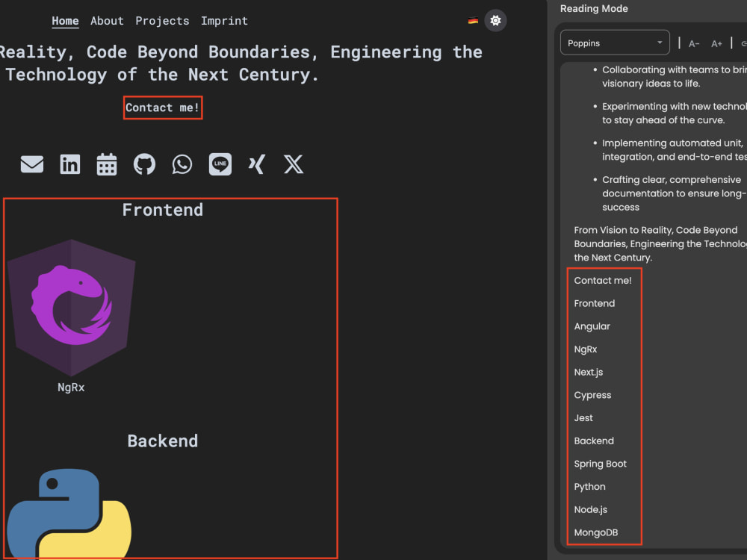Click the Reading Mode panel title

point(594,8)
